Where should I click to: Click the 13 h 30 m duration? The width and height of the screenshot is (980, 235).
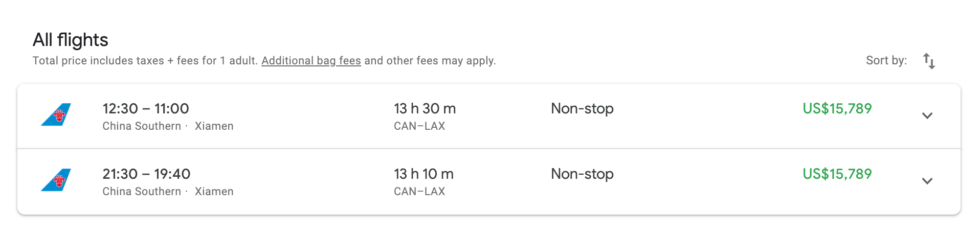coord(425,108)
